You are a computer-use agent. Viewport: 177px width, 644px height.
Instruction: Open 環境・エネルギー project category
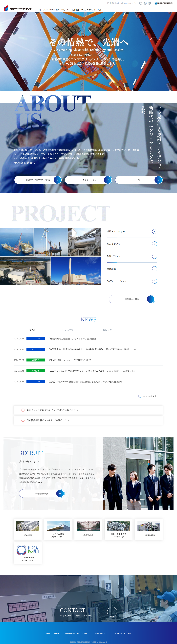coord(132,231)
